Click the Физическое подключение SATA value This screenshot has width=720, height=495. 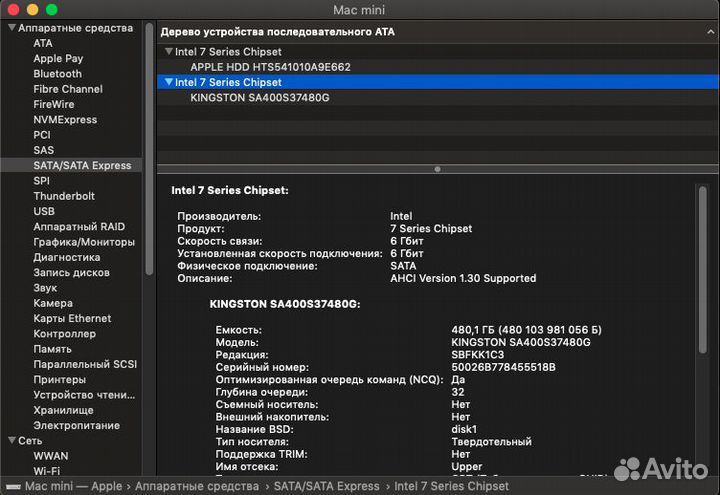tap(403, 266)
